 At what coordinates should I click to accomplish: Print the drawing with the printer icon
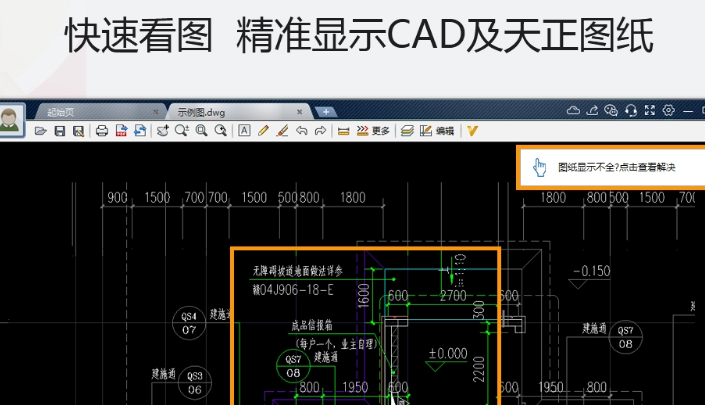(x=102, y=131)
